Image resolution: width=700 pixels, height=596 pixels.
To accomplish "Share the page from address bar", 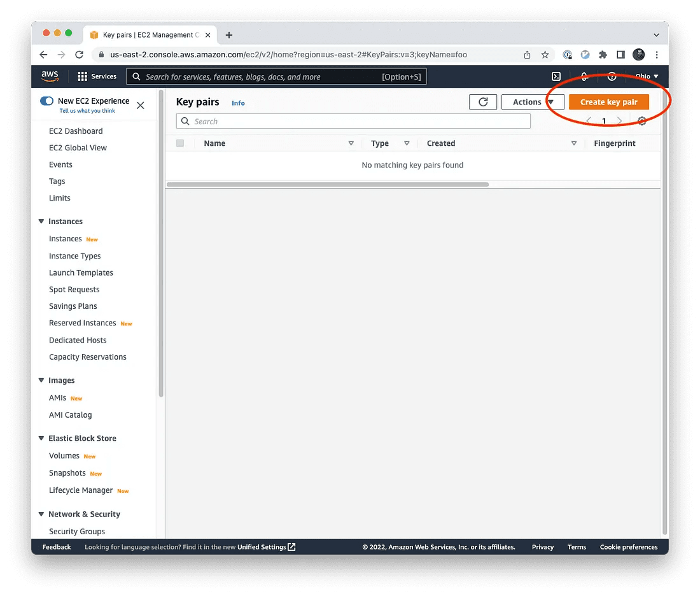I will point(528,55).
